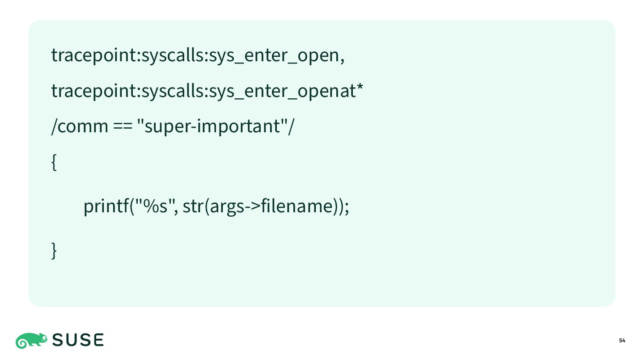The width and height of the screenshot is (644, 362).
Task: Click the opening curly brace
Action: click(x=54, y=163)
